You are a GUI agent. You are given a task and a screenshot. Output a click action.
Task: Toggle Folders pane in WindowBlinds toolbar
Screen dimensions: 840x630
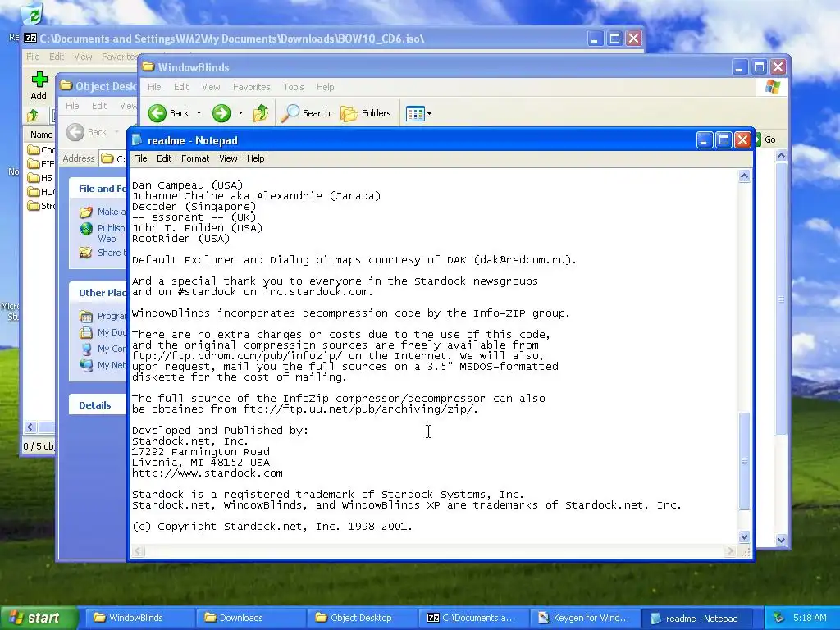point(366,113)
